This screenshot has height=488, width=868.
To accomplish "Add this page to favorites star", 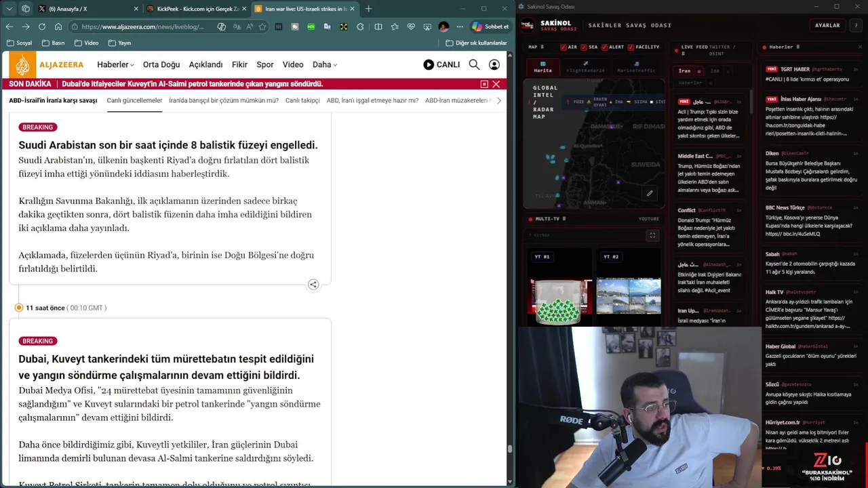I will pyautogui.click(x=262, y=26).
